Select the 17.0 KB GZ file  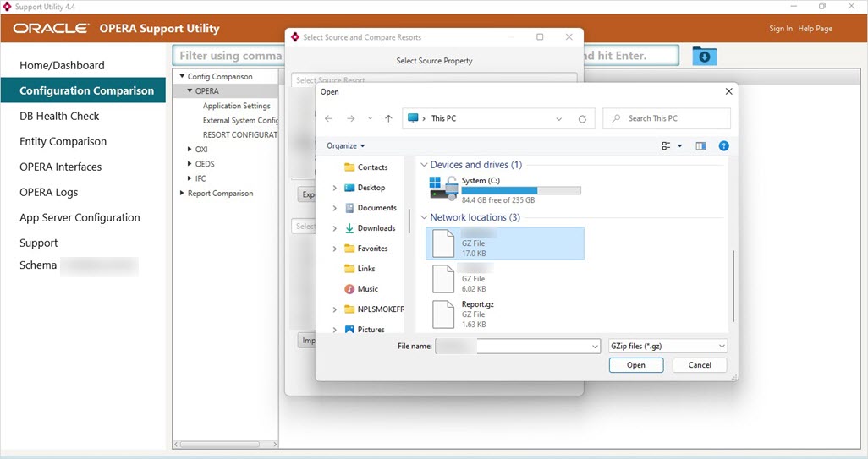click(505, 243)
